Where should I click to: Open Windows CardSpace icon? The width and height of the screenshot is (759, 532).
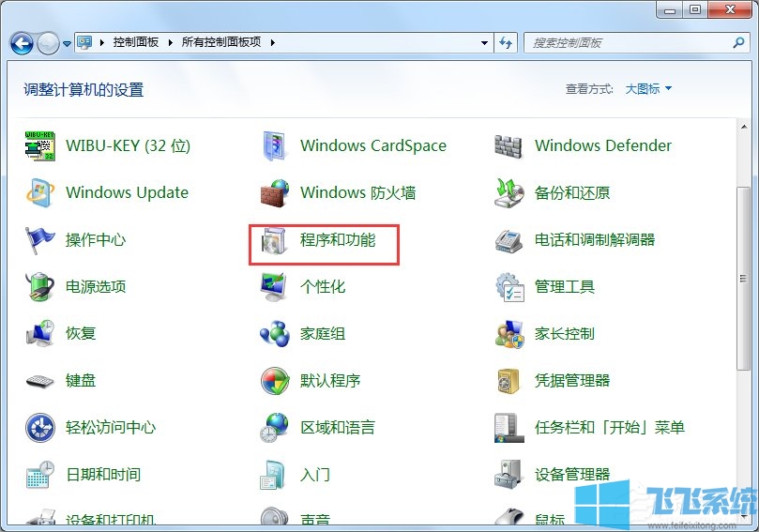click(273, 146)
